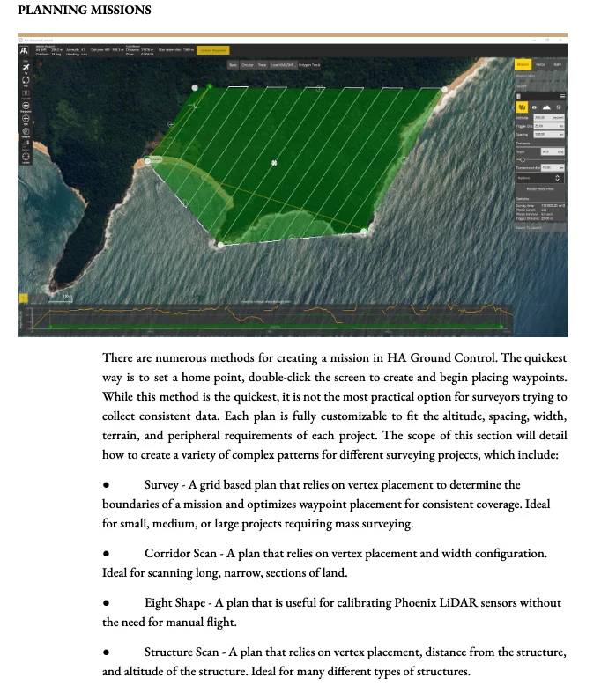Expand the Options dropdown in survey panel

[x=540, y=178]
